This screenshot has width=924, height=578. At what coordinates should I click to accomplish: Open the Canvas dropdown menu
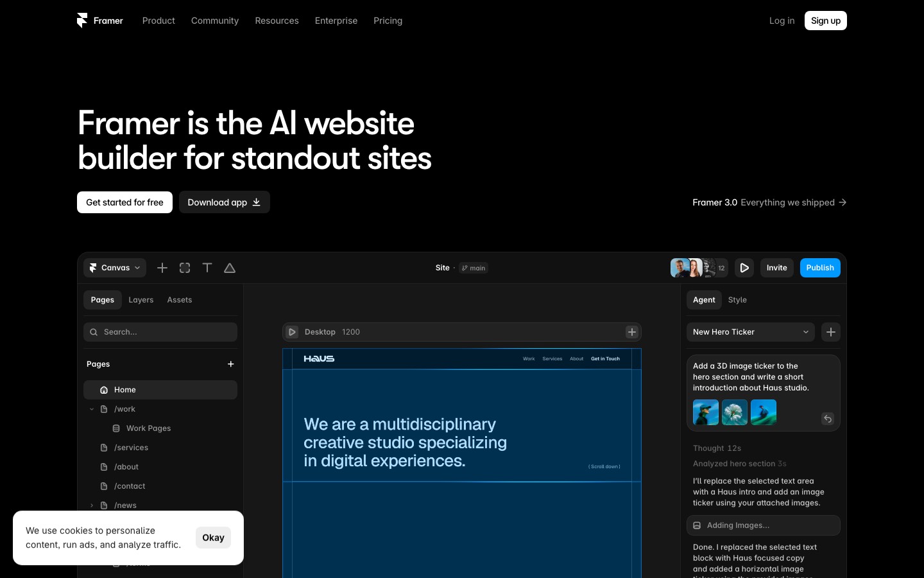pos(115,268)
